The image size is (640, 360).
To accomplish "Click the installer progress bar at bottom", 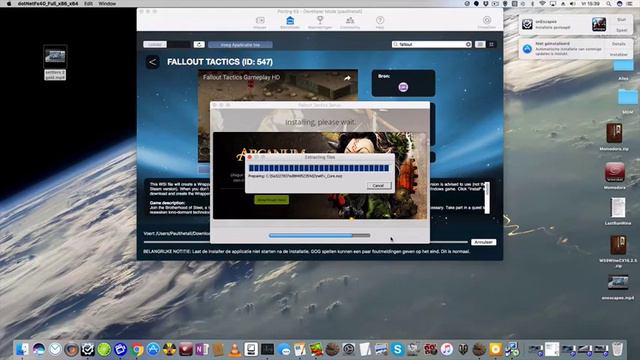I will pyautogui.click(x=320, y=236).
